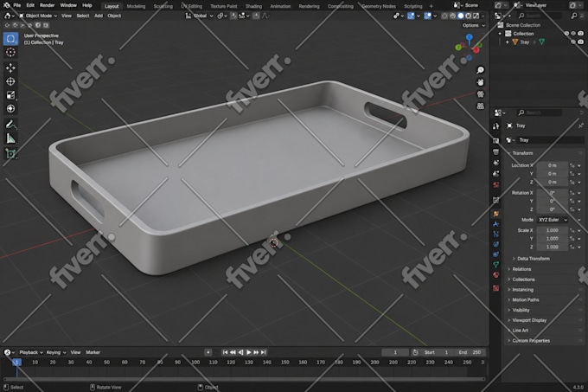
Task: Open the Object Mode dropdown
Action: (x=38, y=16)
